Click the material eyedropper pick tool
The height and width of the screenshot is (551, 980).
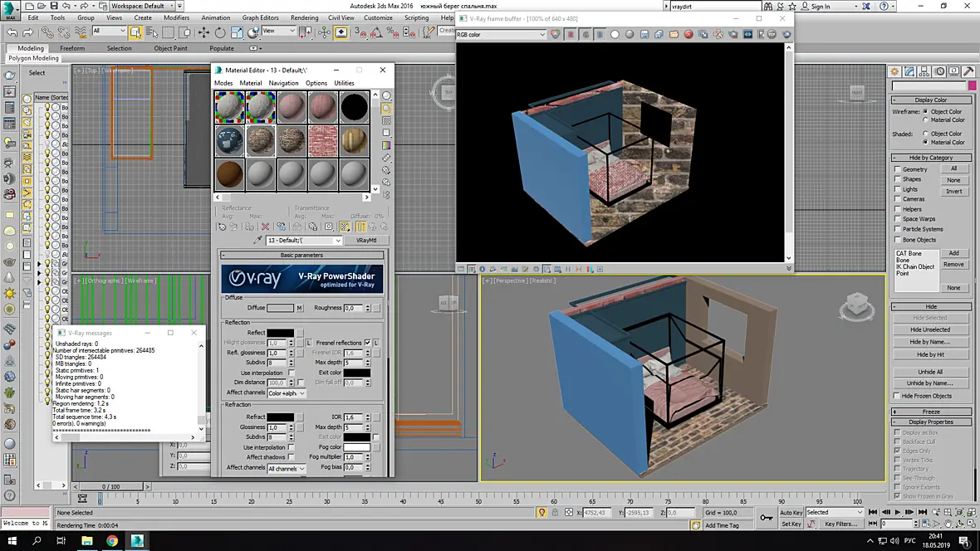[x=257, y=241]
